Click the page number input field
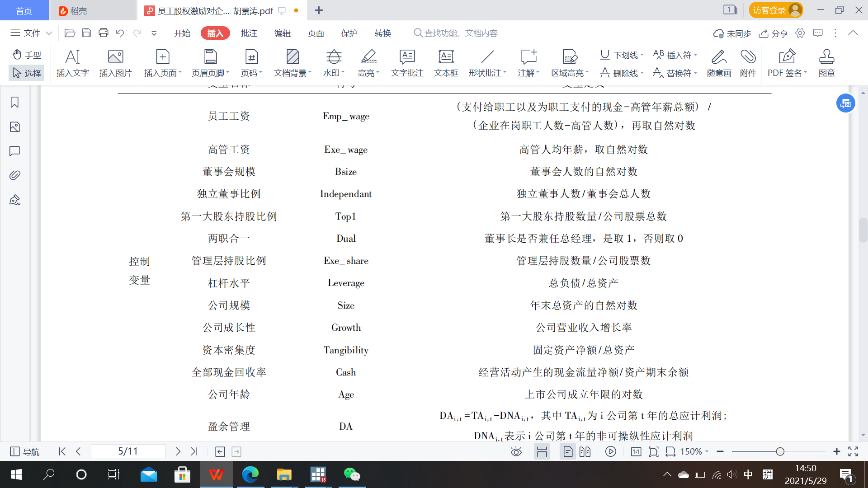The height and width of the screenshot is (488, 868). click(x=128, y=451)
